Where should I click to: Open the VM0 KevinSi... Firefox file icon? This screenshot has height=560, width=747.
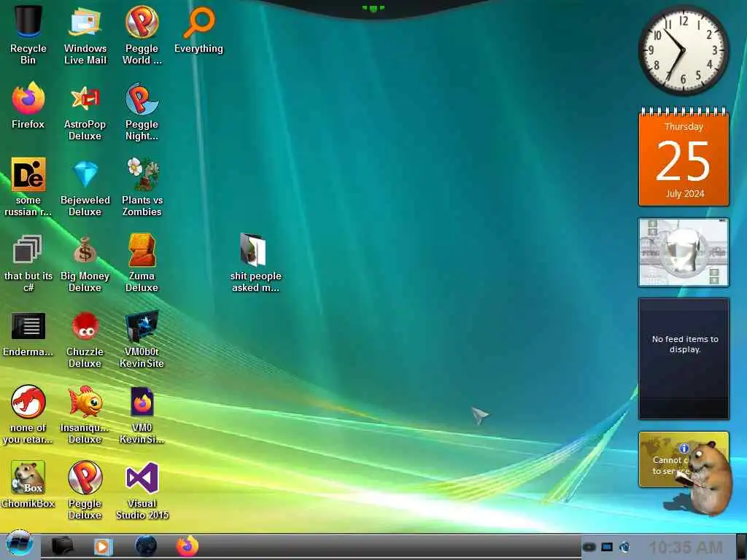[x=142, y=415]
